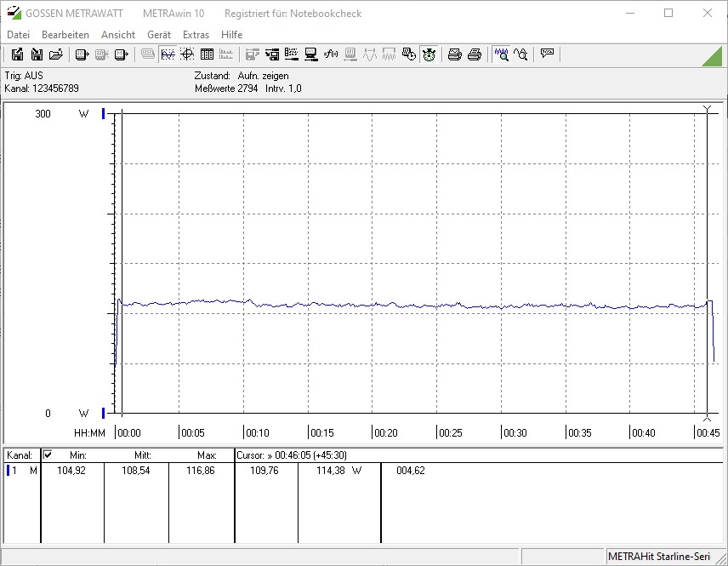Click the speech bubble comment icon
Image resolution: width=728 pixels, height=566 pixels.
(x=547, y=53)
